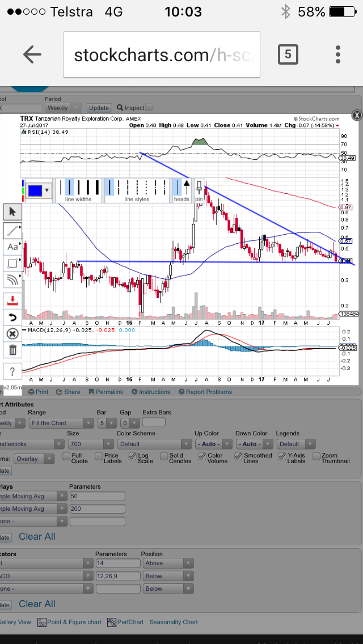Click the red save annotations icon
363x644 pixels.
[x=12, y=300]
